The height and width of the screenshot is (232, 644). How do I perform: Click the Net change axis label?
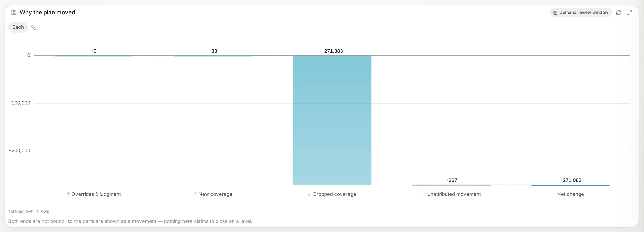coord(570,194)
